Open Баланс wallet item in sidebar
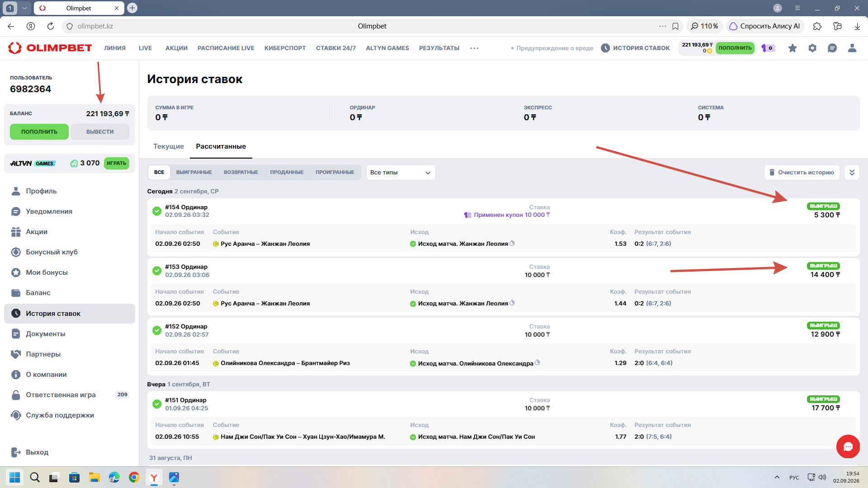This screenshot has height=488, width=868. point(70,293)
